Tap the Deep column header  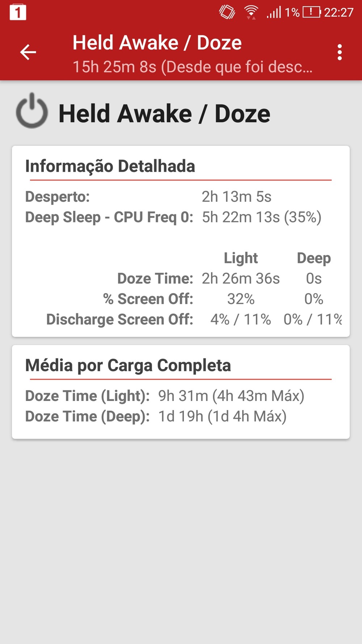point(313,258)
